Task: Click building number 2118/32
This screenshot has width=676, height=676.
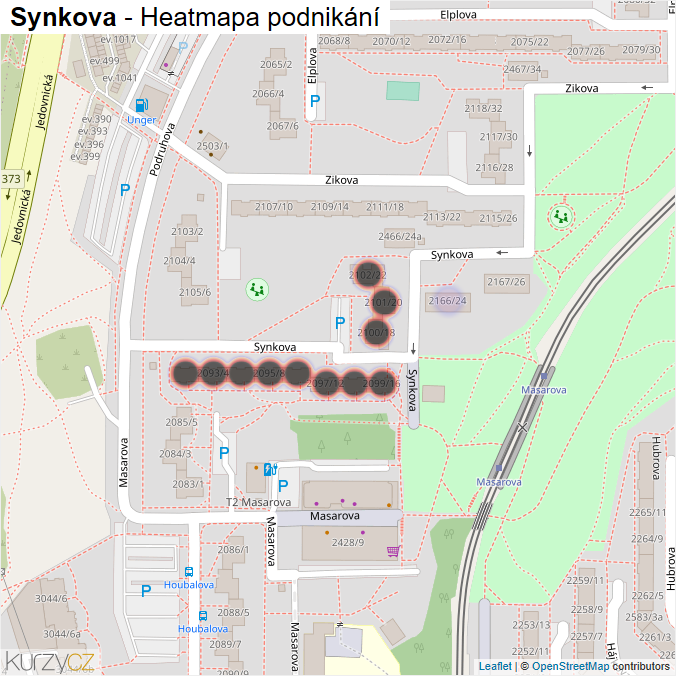Action: point(483,108)
